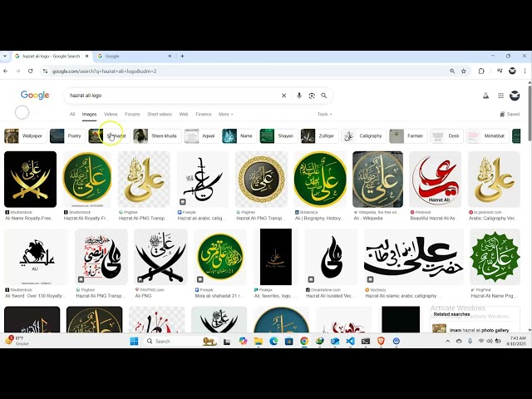
Task: Open Google account avatar
Action: 515,96
